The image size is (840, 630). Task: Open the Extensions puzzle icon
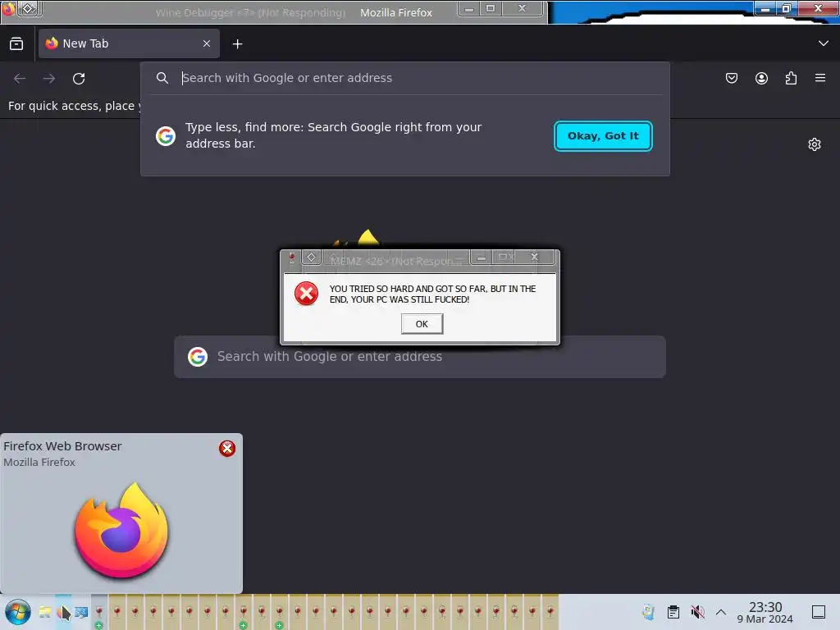pyautogui.click(x=791, y=78)
